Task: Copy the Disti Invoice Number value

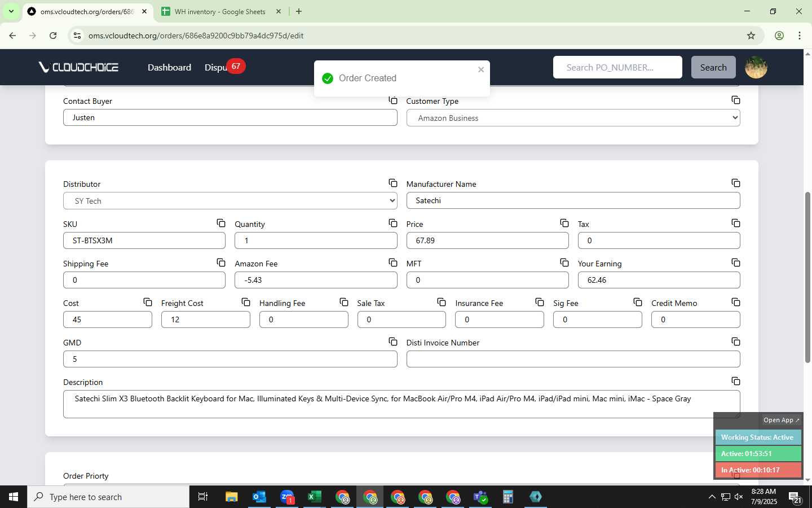Action: click(x=736, y=341)
